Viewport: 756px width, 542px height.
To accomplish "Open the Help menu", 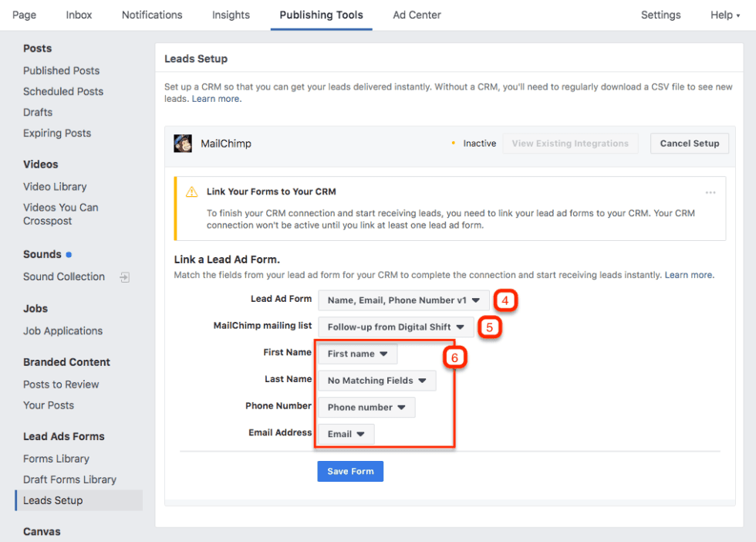I will (x=724, y=15).
